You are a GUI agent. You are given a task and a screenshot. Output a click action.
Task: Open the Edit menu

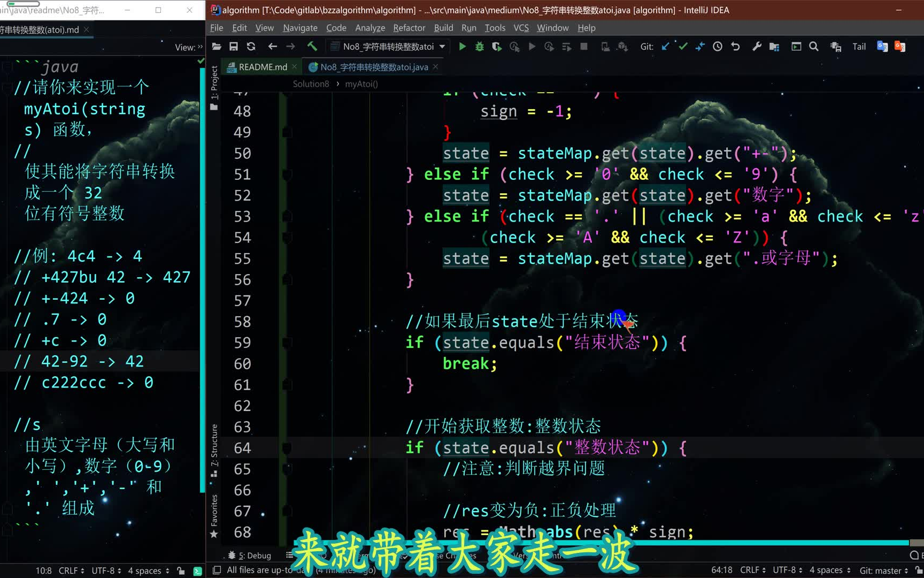pyautogui.click(x=240, y=28)
